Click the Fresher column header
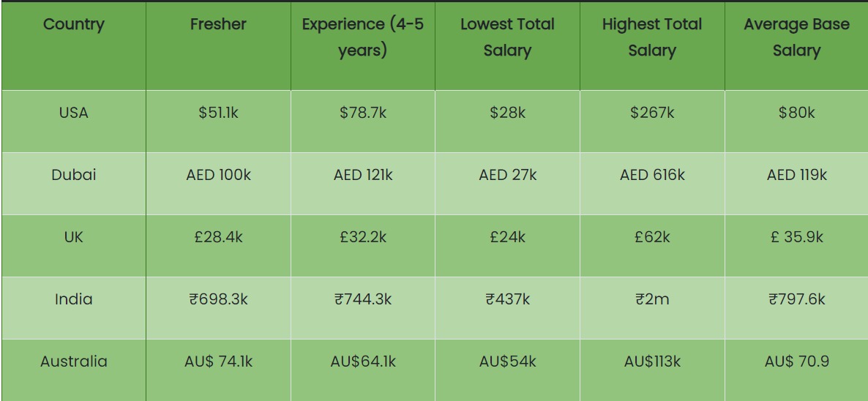This screenshot has width=868, height=401. tap(218, 24)
